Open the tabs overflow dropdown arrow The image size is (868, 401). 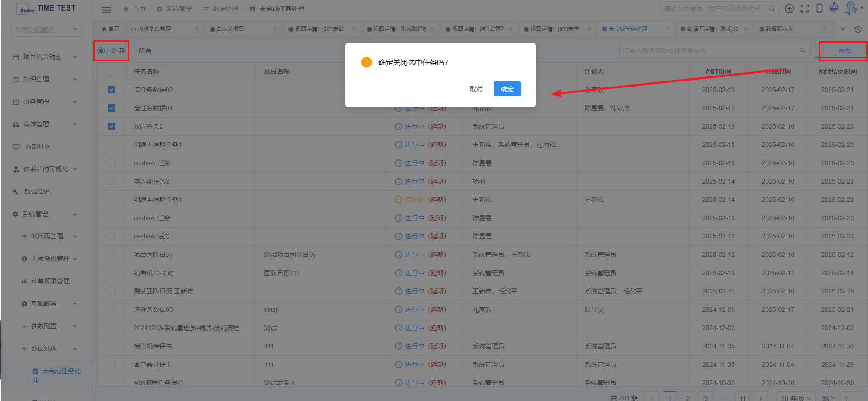tap(843, 29)
